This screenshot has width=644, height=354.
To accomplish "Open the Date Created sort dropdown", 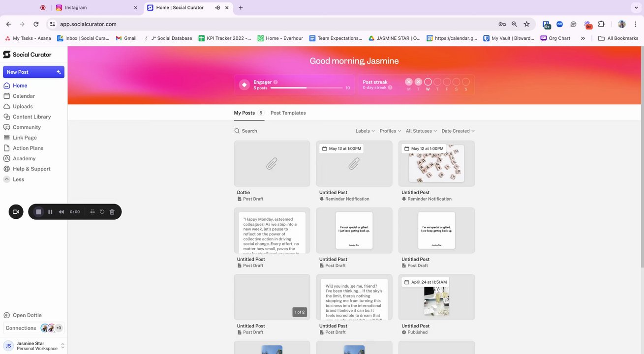I will pos(458,131).
